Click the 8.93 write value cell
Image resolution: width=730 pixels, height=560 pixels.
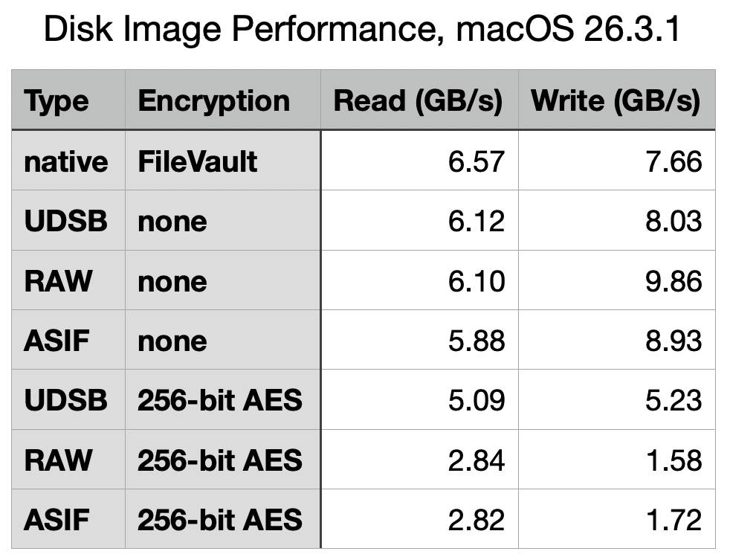tap(674, 341)
